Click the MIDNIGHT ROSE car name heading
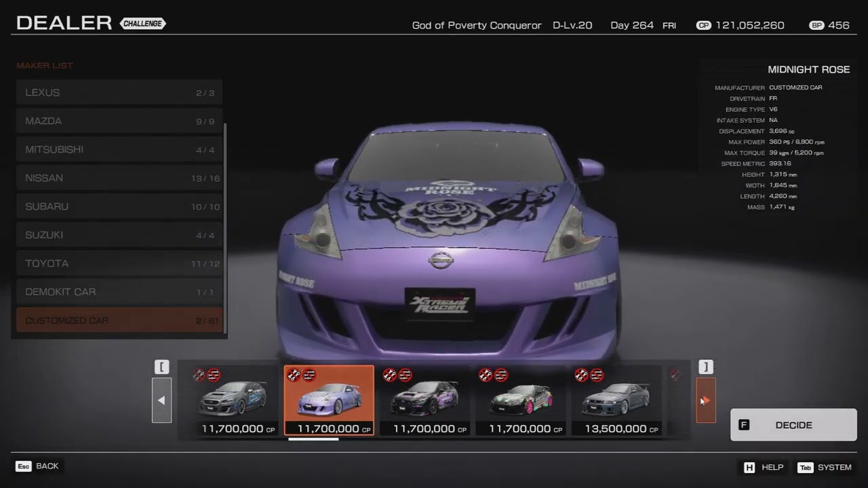 click(x=808, y=70)
